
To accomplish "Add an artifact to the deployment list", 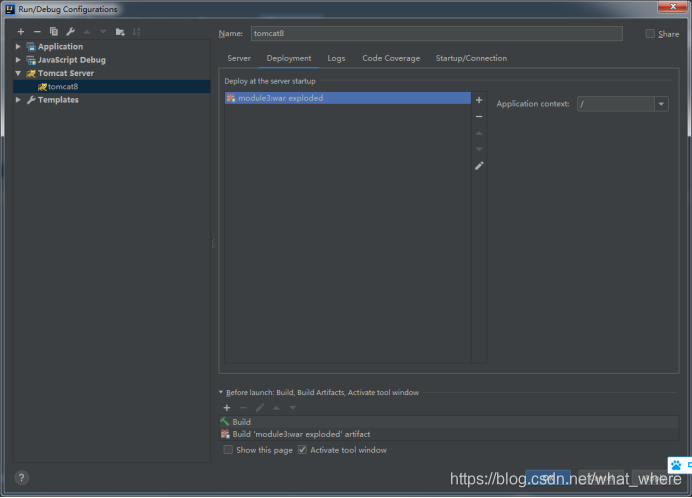I will coord(479,100).
